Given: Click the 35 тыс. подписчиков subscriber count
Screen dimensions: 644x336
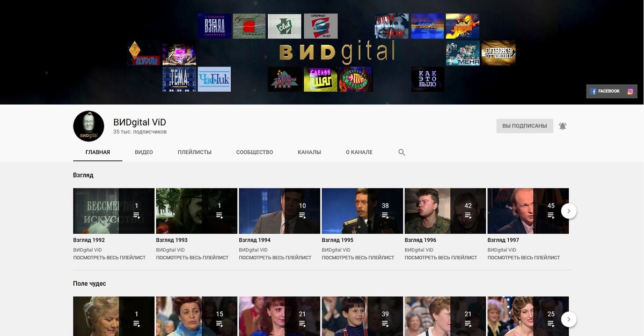Looking at the screenshot, I should coord(140,132).
